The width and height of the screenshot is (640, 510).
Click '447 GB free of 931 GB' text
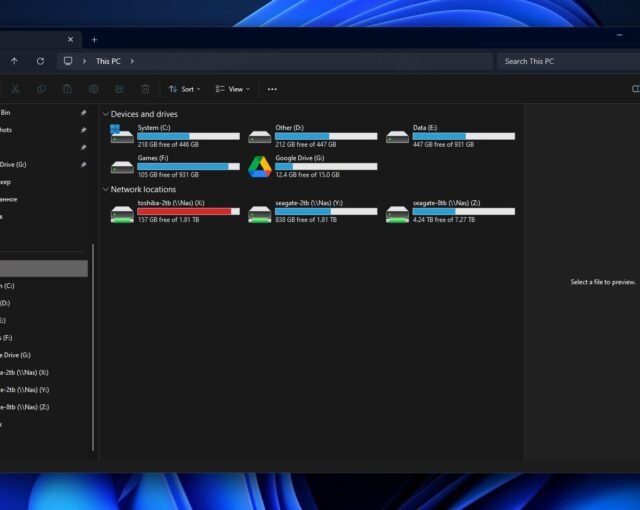pyautogui.click(x=443, y=144)
